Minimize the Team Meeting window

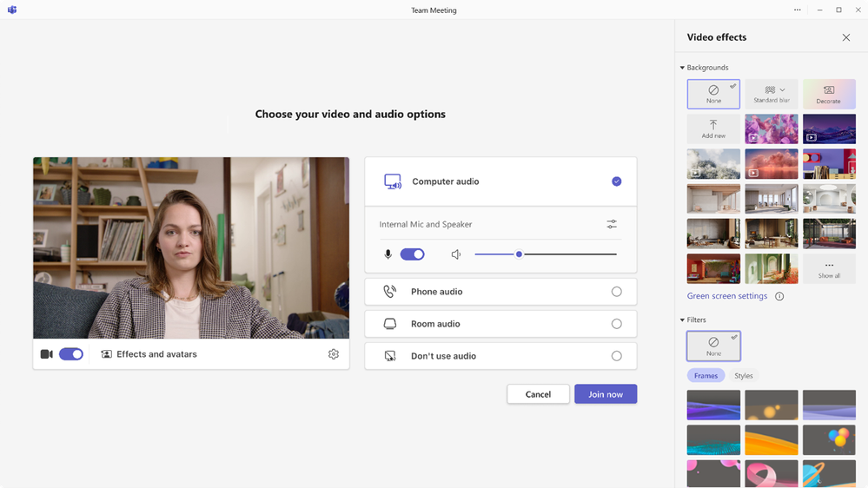pyautogui.click(x=820, y=10)
